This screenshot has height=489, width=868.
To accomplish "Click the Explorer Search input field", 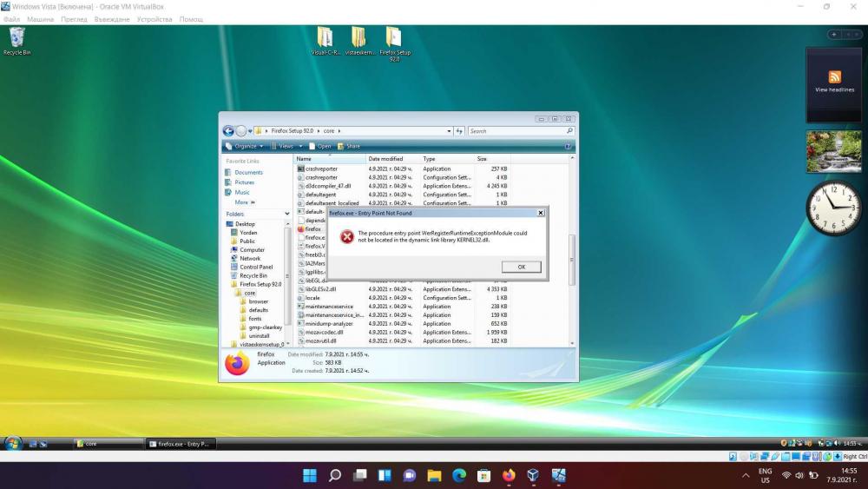I will [517, 131].
